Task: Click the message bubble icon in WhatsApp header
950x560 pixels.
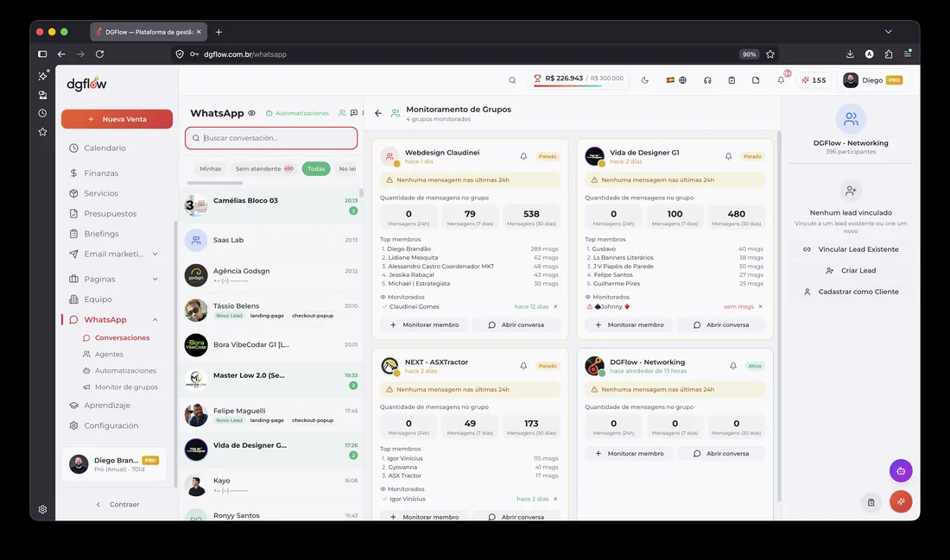Action: click(354, 113)
